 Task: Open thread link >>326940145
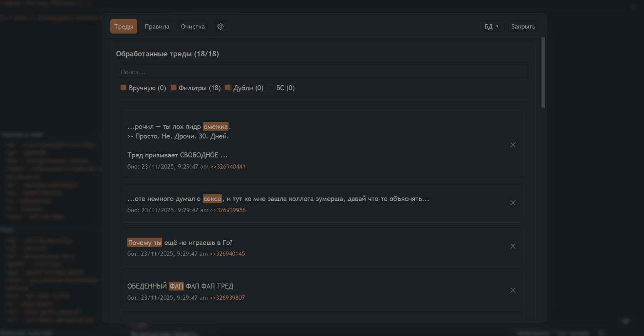[x=227, y=254]
